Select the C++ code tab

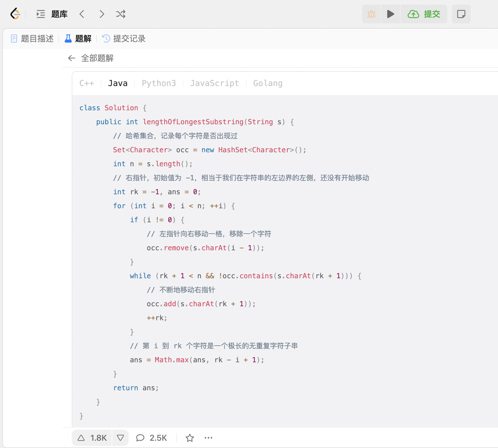(x=87, y=83)
